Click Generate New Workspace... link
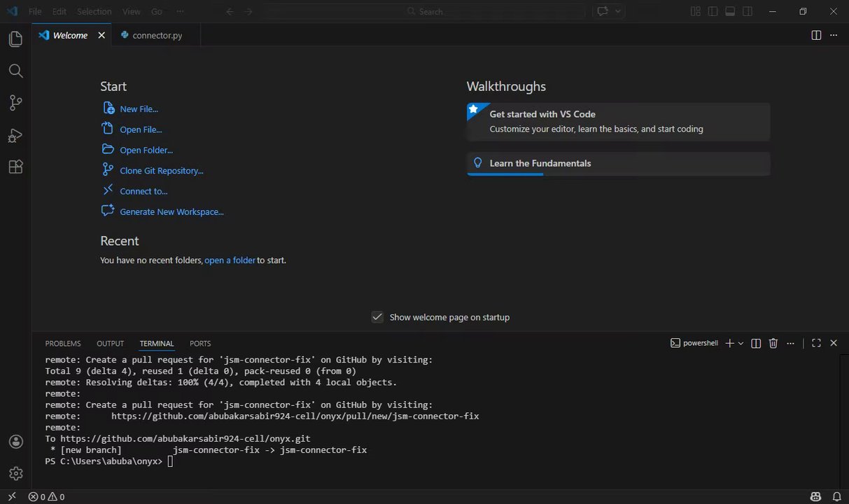Image resolution: width=849 pixels, height=504 pixels. tap(171, 211)
